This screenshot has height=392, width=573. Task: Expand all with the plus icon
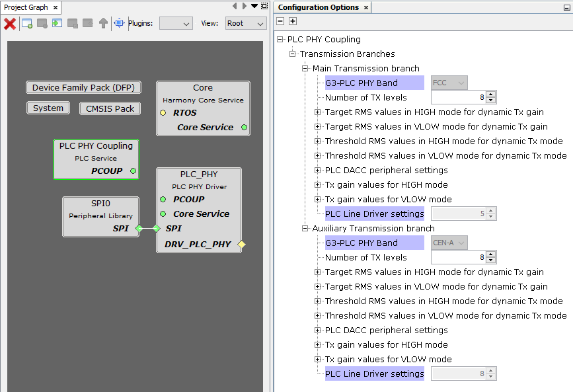[293, 22]
